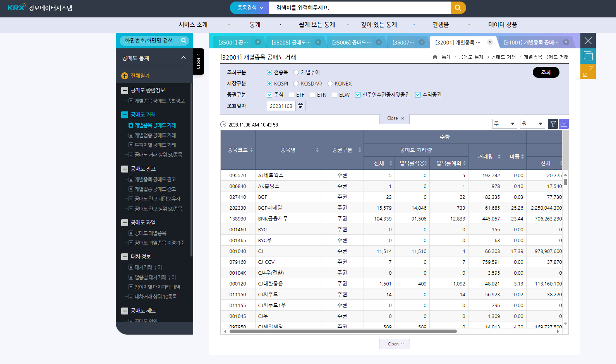Click the home icon in breadcrumb
Viewport: 616px width, 364px height.
point(435,57)
